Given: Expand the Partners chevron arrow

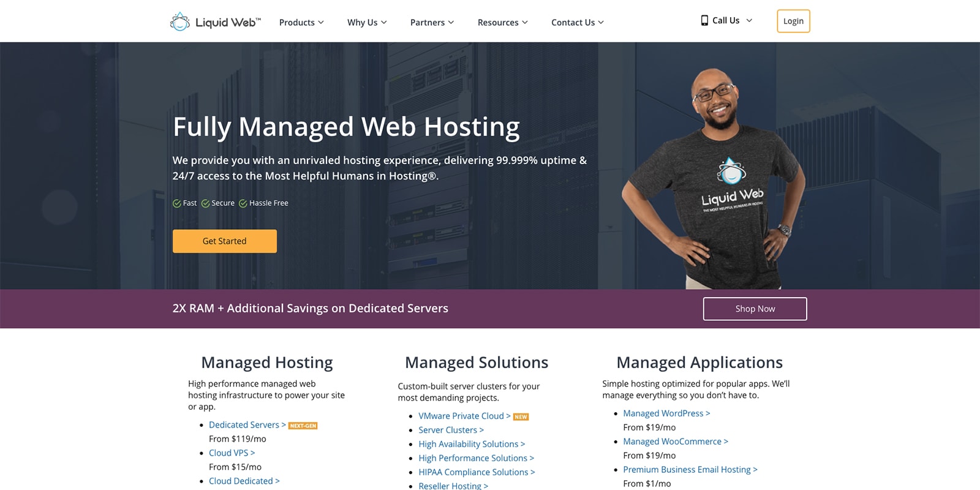Looking at the screenshot, I should [451, 22].
